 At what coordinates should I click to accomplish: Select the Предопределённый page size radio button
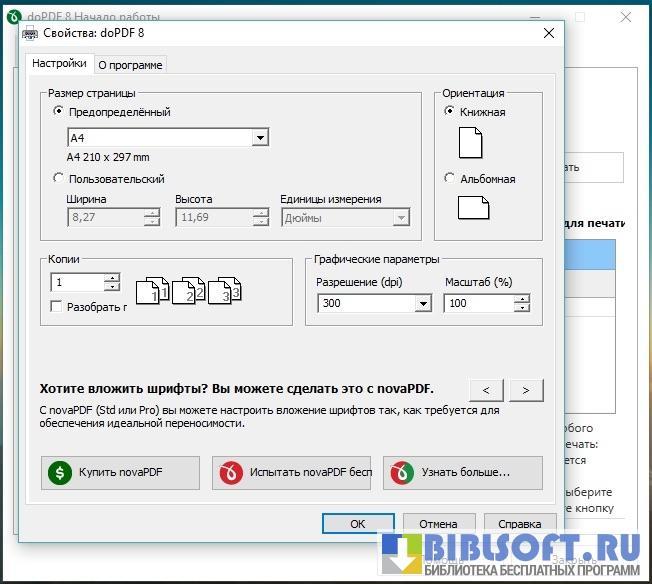click(59, 112)
